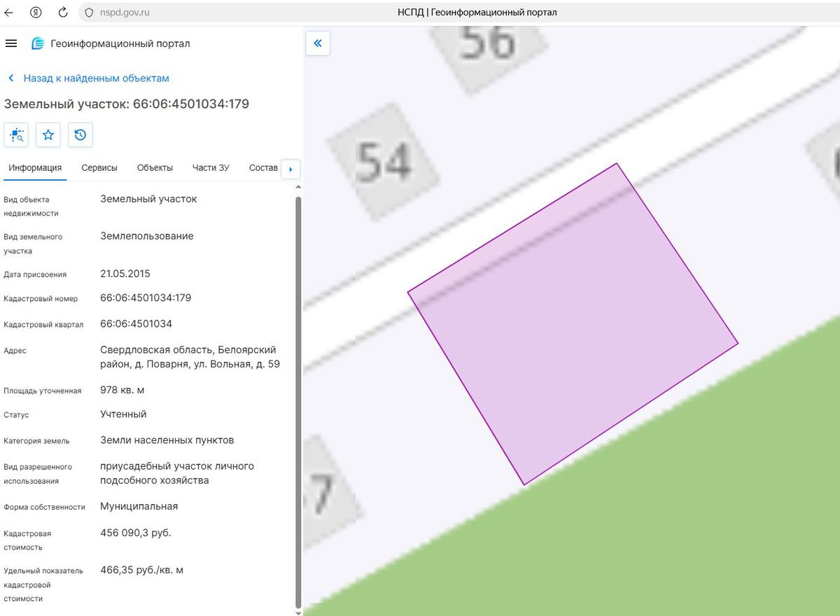The height and width of the screenshot is (616, 840).
Task: Reload the page with the refresh icon
Action: pos(62,13)
